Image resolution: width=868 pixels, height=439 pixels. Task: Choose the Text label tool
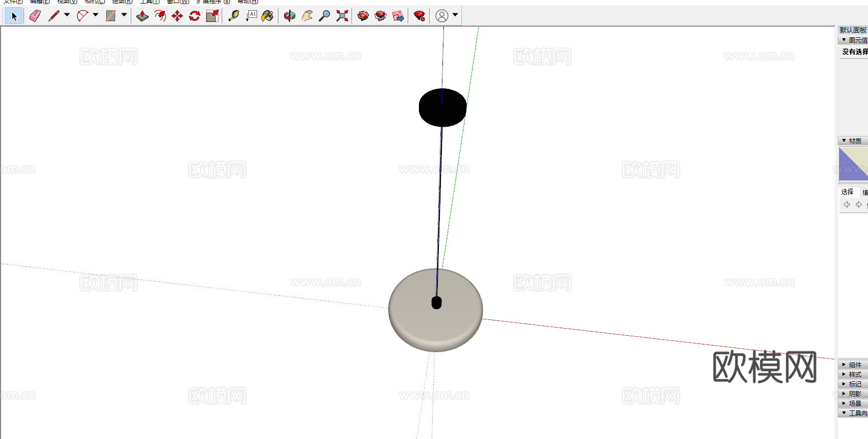click(251, 16)
